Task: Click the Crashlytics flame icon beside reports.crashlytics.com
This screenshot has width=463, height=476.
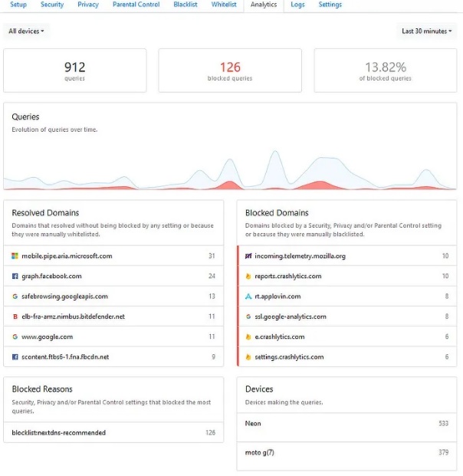Action: pos(248,276)
